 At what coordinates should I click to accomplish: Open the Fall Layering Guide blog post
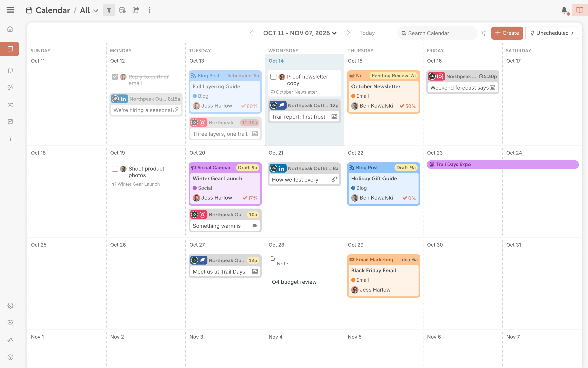pyautogui.click(x=225, y=92)
